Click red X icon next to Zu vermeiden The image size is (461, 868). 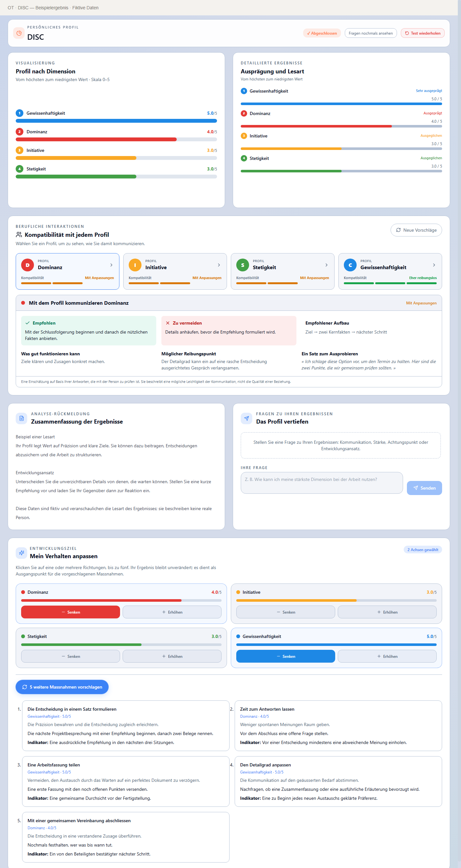[x=168, y=323]
